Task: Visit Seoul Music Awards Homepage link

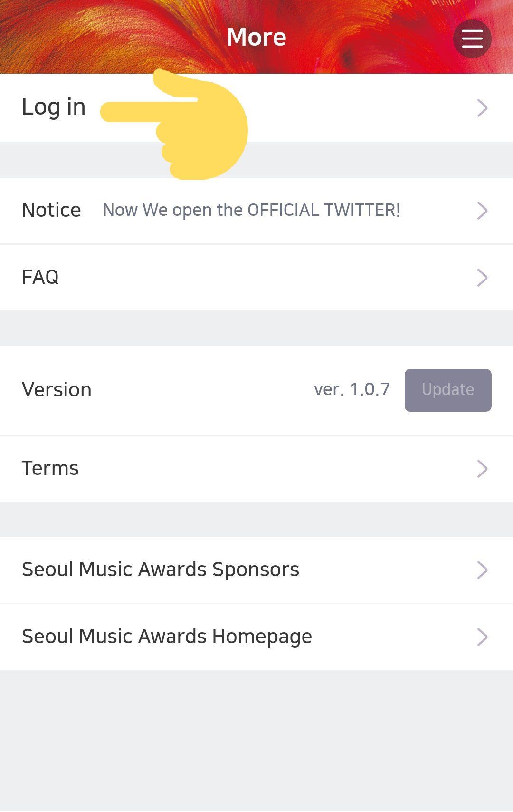Action: pyautogui.click(x=167, y=637)
